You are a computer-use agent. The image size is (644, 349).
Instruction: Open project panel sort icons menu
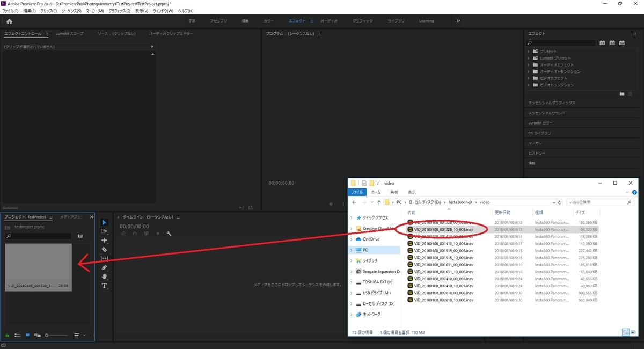pyautogui.click(x=77, y=335)
